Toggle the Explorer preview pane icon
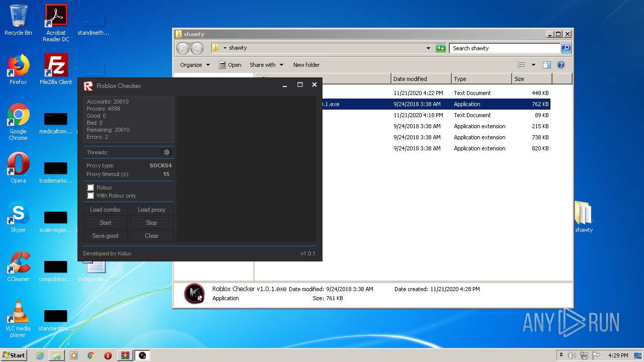 [547, 65]
